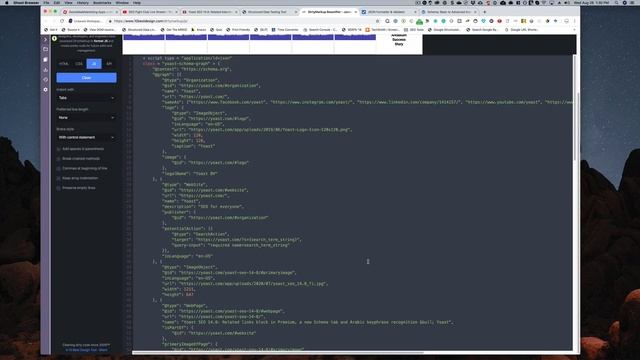Click the download icon in sidebar
The height and width of the screenshot is (360, 640).
tap(45, 70)
